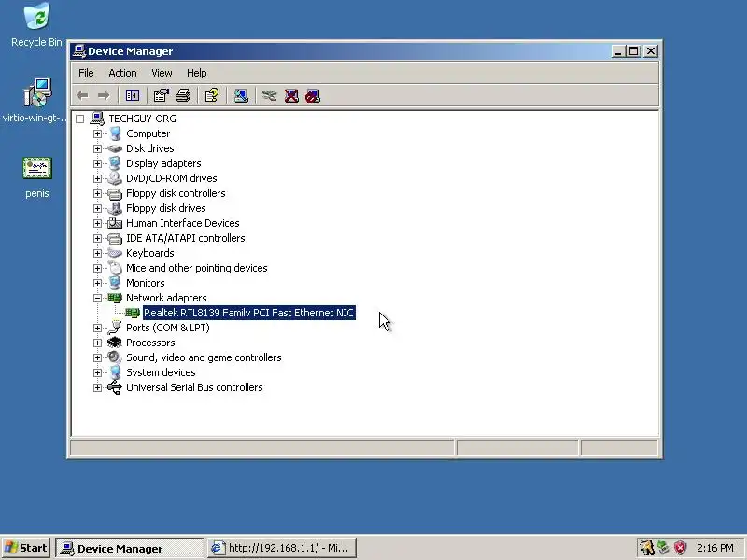
Task: Click the TECHGUY-ORG computer root icon
Action: (97, 119)
